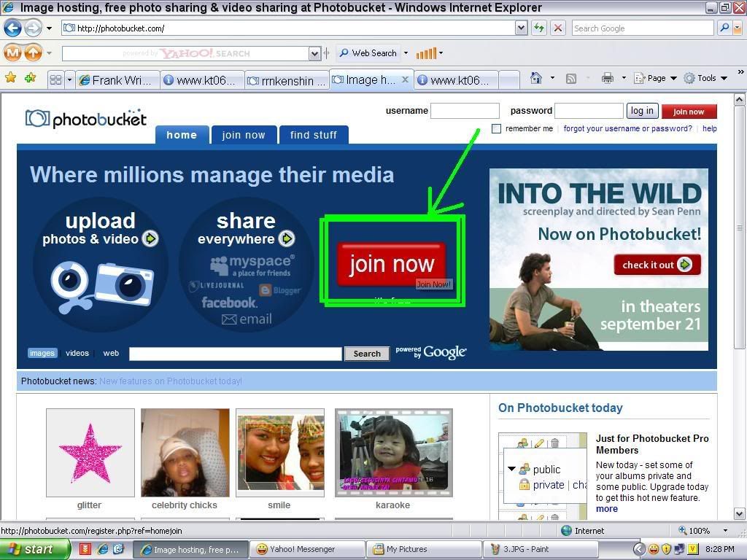Click the orange M toolbar icon

pyautogui.click(x=13, y=52)
